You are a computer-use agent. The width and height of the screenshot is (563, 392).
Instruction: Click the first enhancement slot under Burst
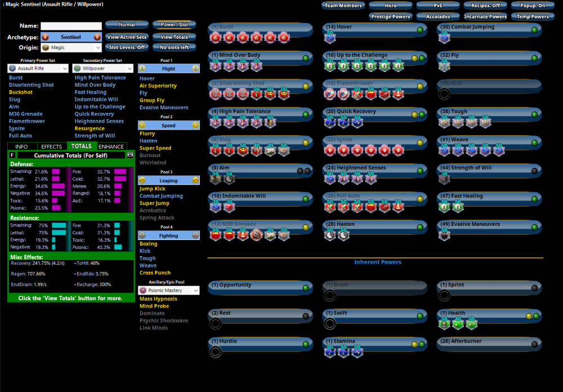(x=215, y=38)
